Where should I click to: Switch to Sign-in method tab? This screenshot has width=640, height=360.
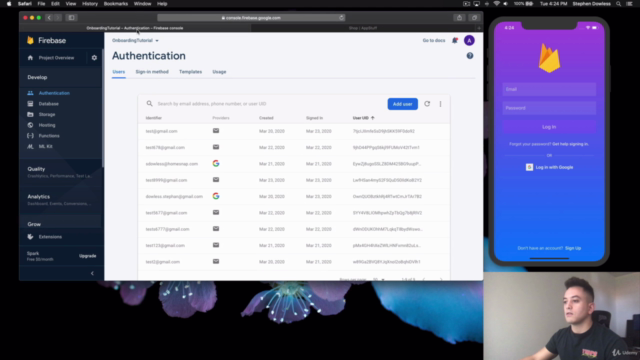pos(152,72)
